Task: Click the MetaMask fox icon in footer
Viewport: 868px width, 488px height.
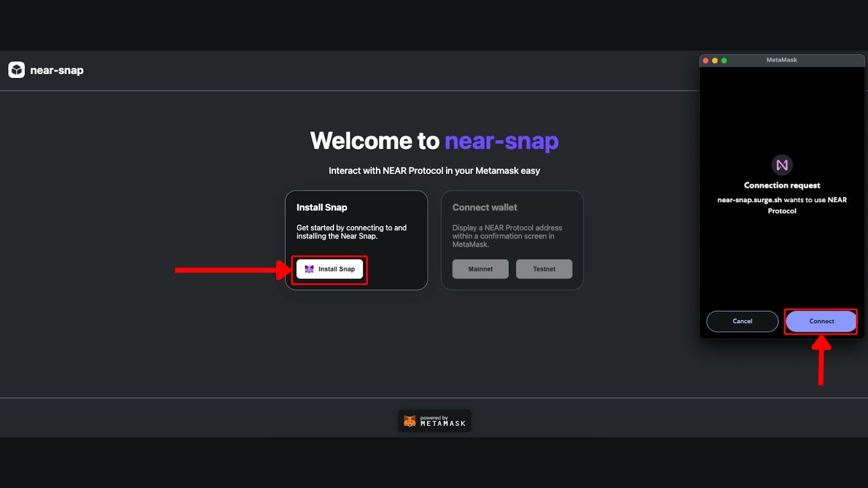Action: [x=410, y=421]
